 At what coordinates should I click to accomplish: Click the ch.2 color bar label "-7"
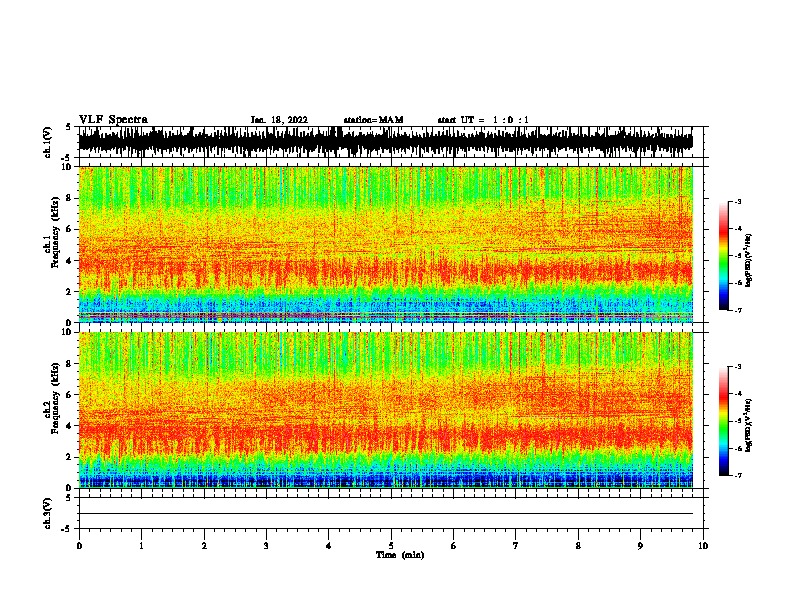[737, 475]
